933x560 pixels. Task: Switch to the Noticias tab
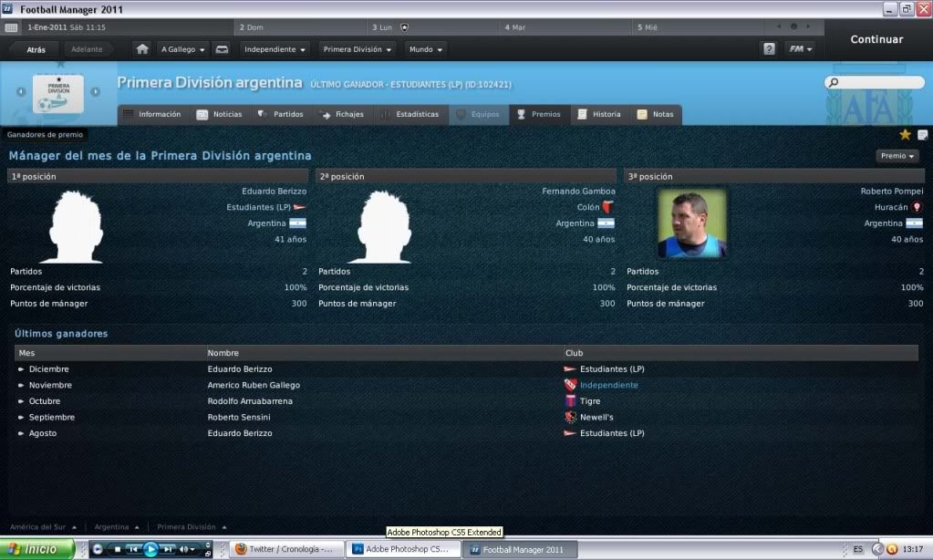pyautogui.click(x=220, y=114)
